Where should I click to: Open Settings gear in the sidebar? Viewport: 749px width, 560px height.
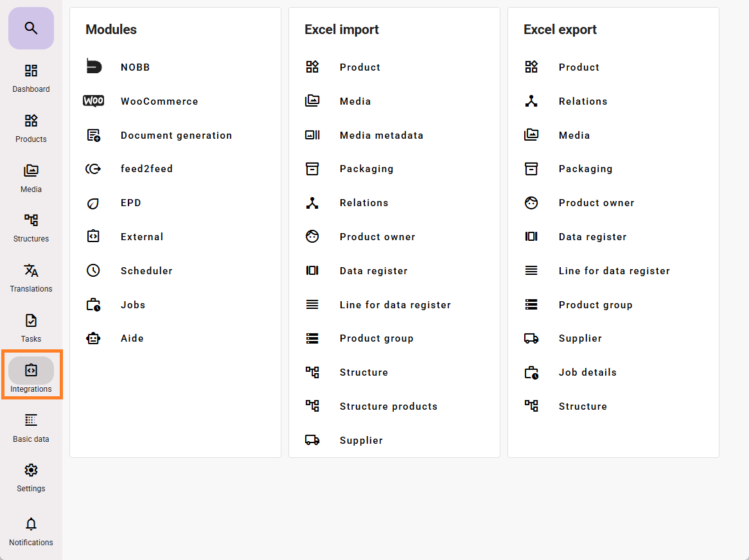click(31, 477)
